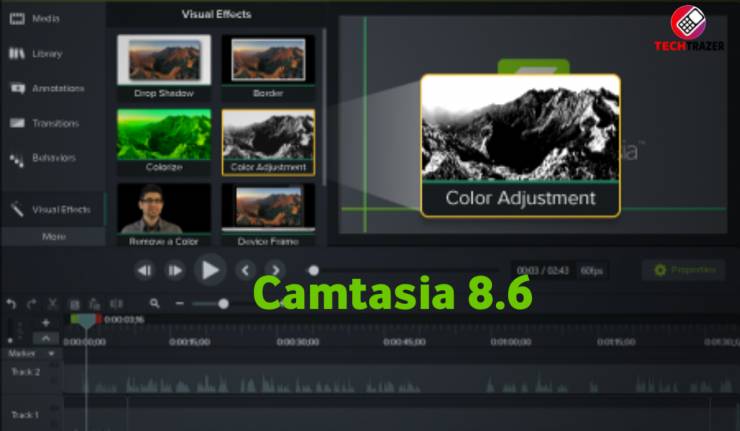Open the Media tab in the sidebar

pos(46,19)
